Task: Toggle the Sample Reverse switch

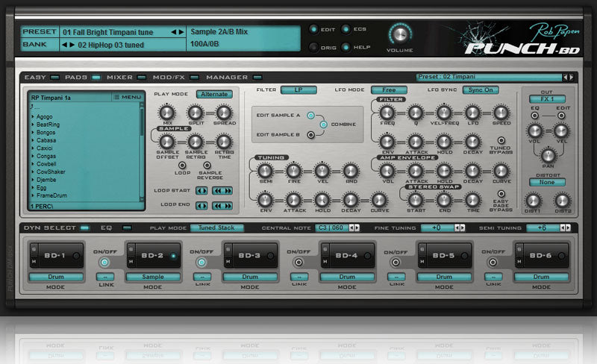Action: pos(207,166)
